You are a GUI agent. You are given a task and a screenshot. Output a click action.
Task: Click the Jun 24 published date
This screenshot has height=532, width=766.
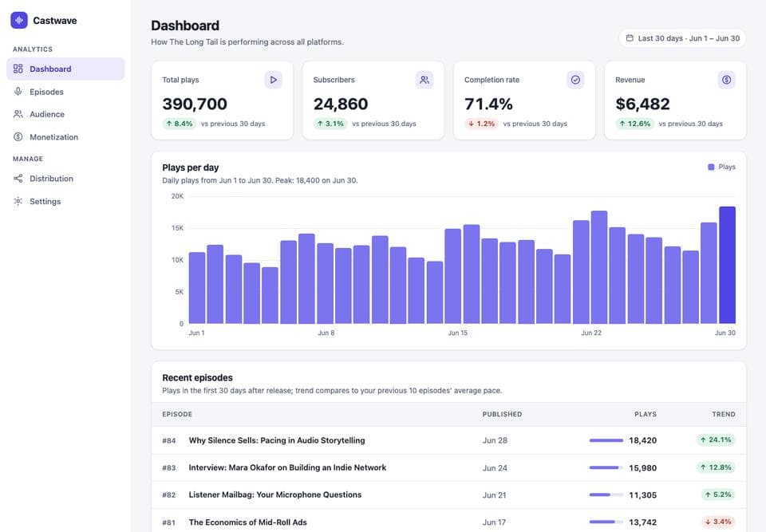click(x=495, y=468)
